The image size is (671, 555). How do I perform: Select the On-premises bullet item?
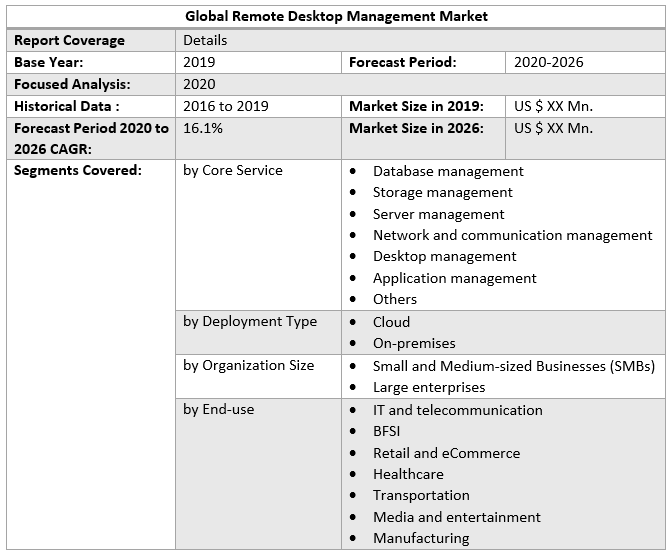[x=413, y=343]
